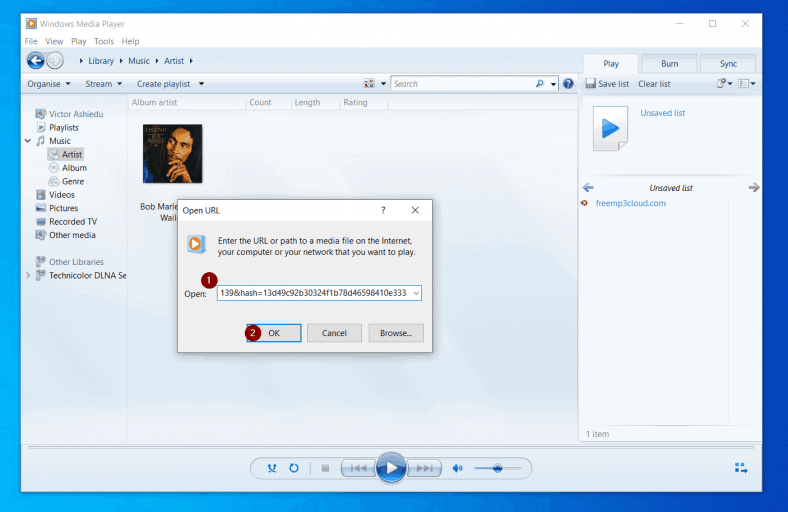Click the Open URL dialog help question mark
The height and width of the screenshot is (512, 788).
pyautogui.click(x=383, y=210)
